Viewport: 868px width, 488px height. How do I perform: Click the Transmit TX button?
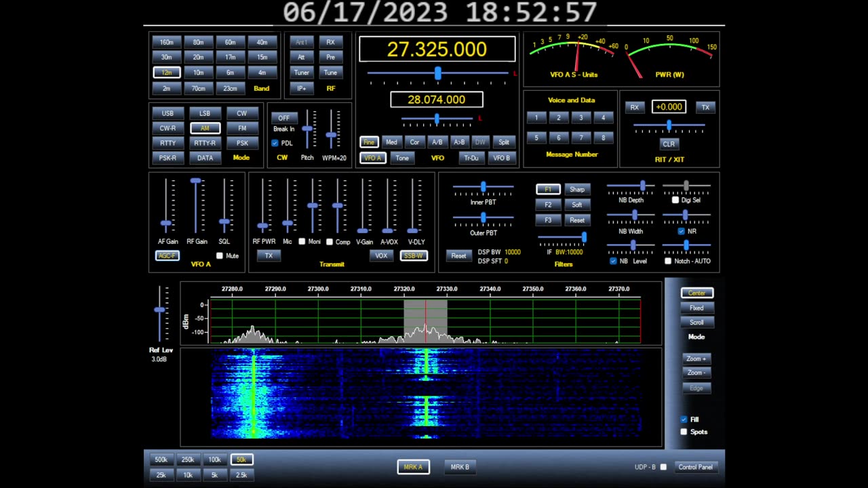269,256
